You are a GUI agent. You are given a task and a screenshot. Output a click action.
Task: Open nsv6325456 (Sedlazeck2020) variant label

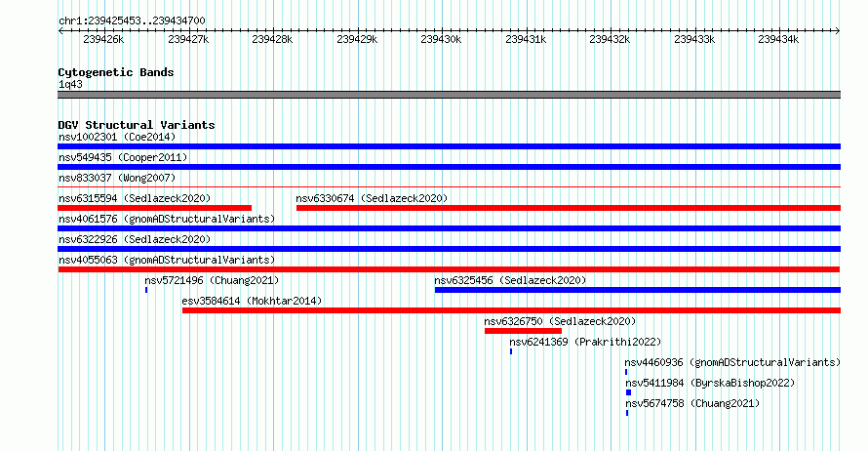[510, 280]
